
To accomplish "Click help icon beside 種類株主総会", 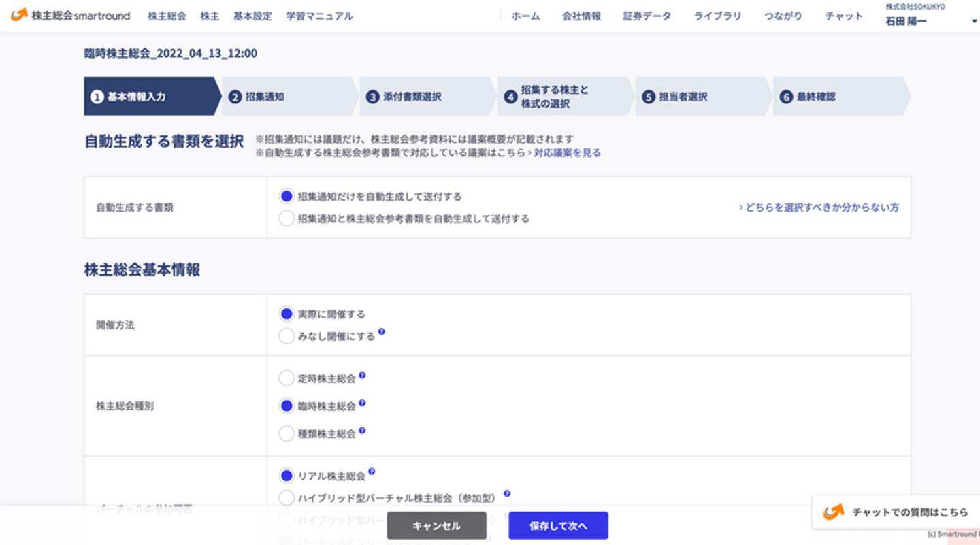I will [362, 431].
